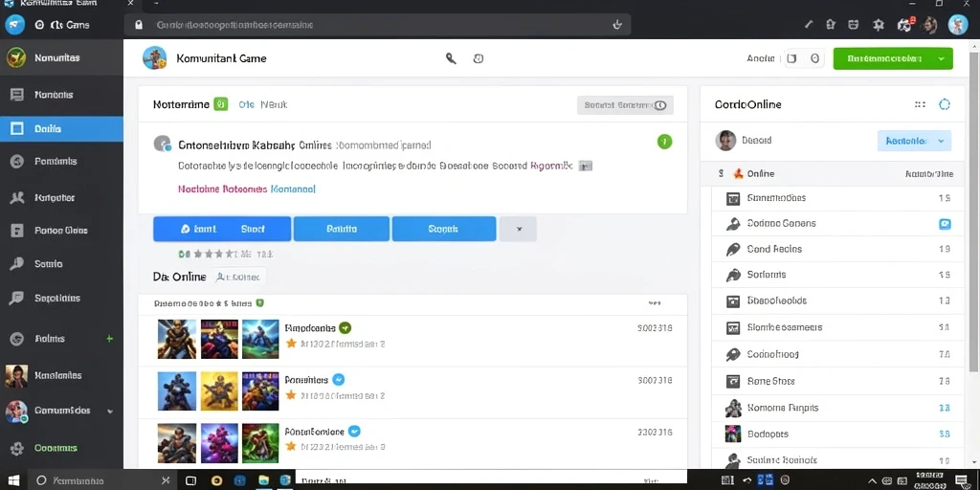This screenshot has height=490, width=980.
Task: Click the Komunitant Game avatar
Action: pyautogui.click(x=154, y=58)
